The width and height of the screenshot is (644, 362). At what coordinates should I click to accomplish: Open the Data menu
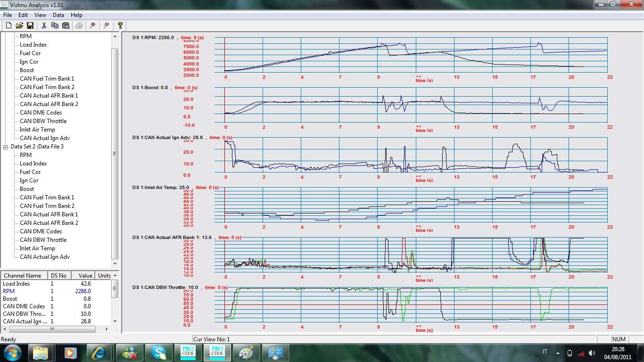pos(58,15)
